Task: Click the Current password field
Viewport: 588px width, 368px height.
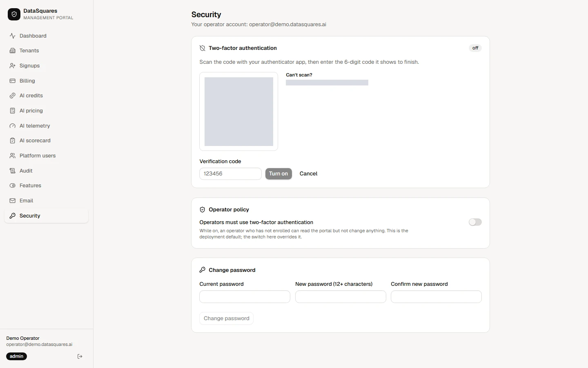Action: coord(245,297)
